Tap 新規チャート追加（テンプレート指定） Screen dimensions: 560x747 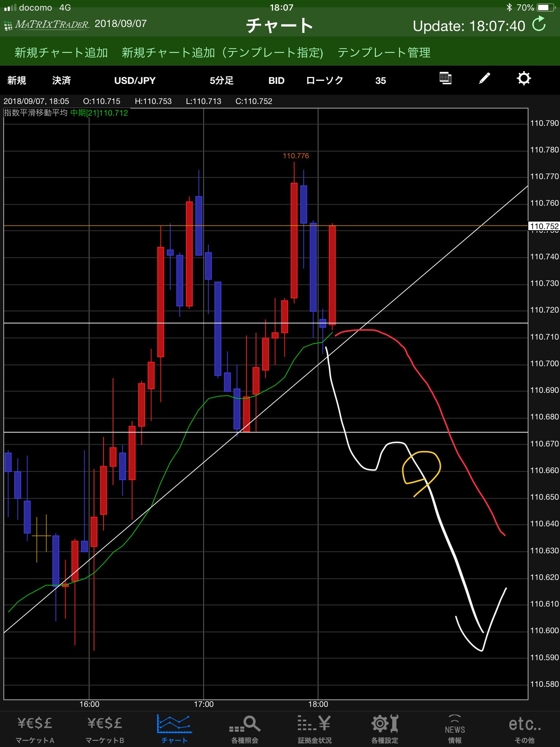pyautogui.click(x=222, y=53)
